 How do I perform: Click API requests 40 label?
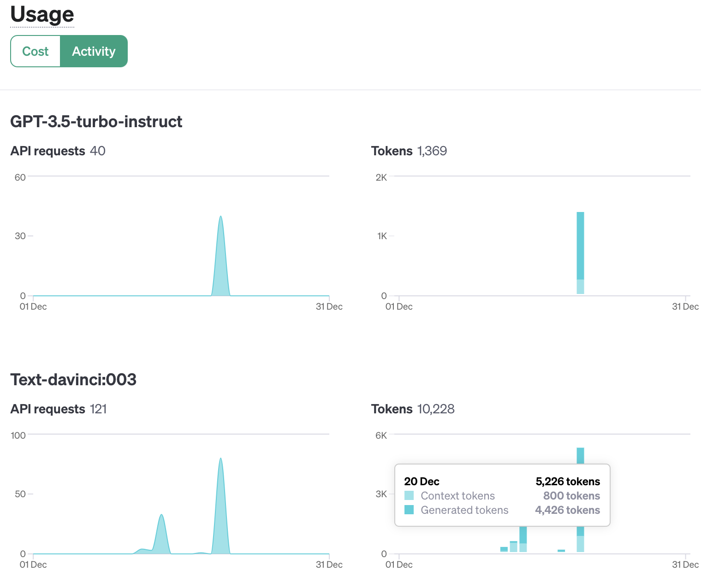58,151
